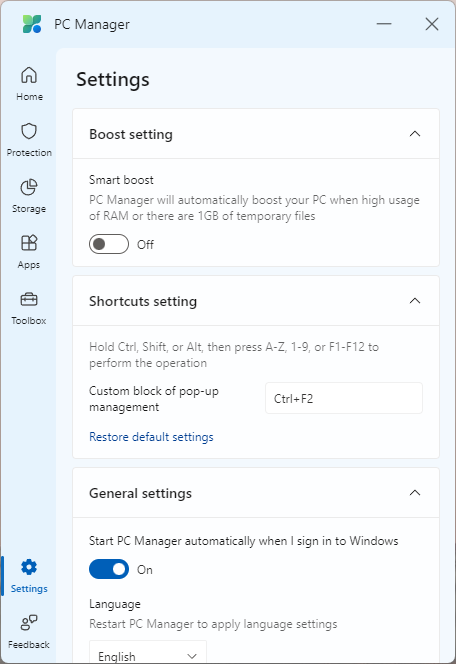The image size is (456, 664).
Task: Go to the Protection shield icon
Action: [29, 131]
